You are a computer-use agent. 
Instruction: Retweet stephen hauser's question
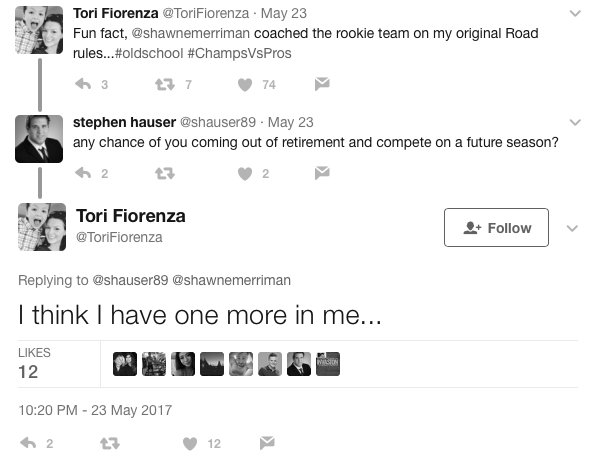click(165, 173)
